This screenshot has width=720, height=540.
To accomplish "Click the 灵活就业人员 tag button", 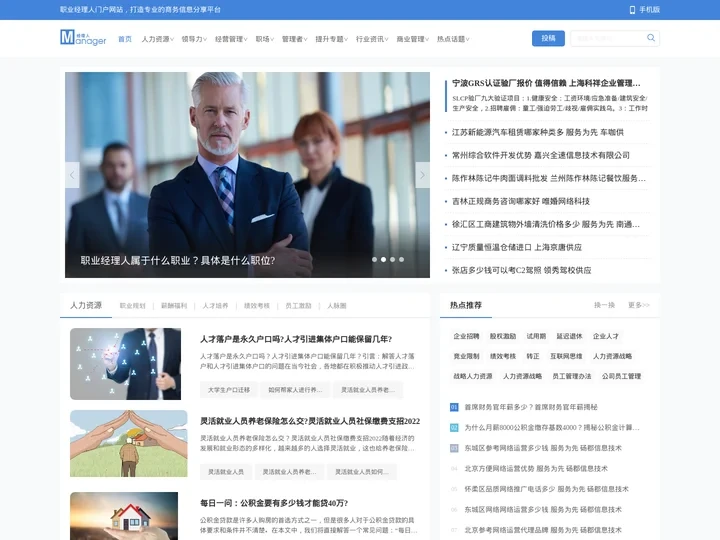I will click(225, 472).
